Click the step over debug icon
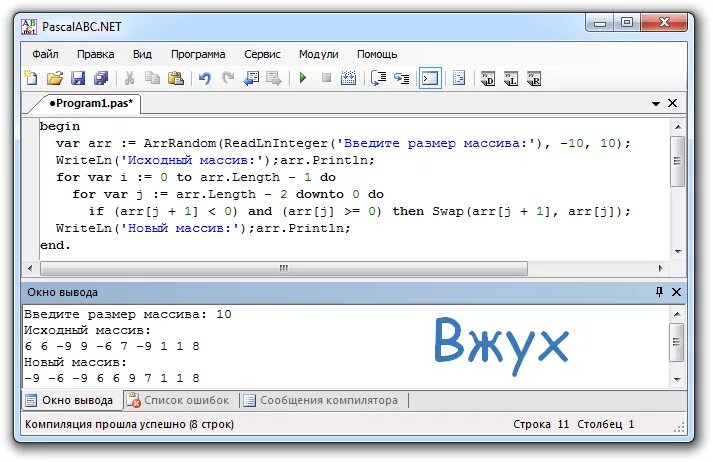This screenshot has width=713, height=462. (x=378, y=78)
